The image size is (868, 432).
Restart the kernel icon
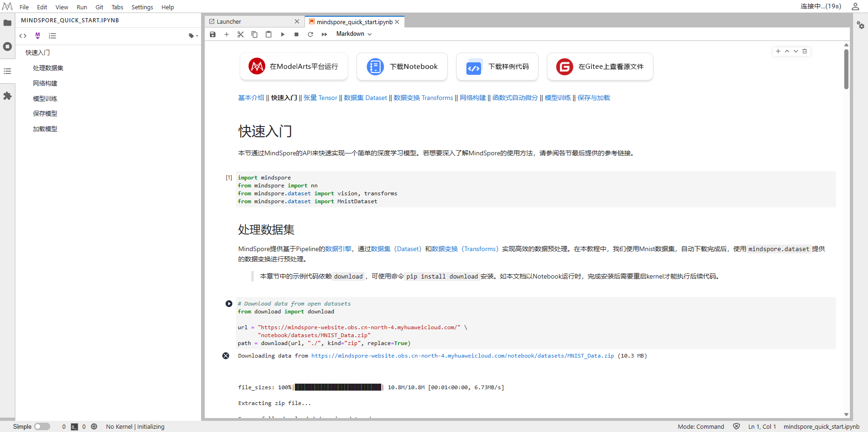310,34
